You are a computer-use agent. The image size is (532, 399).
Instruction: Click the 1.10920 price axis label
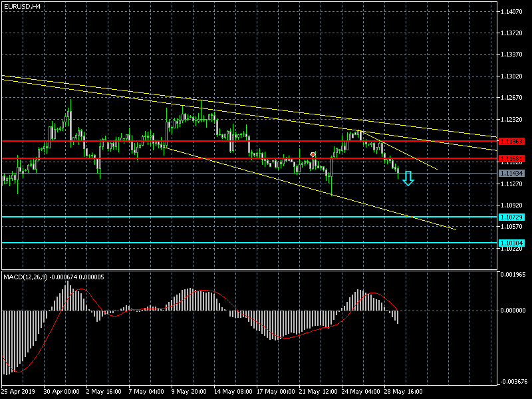(x=511, y=205)
